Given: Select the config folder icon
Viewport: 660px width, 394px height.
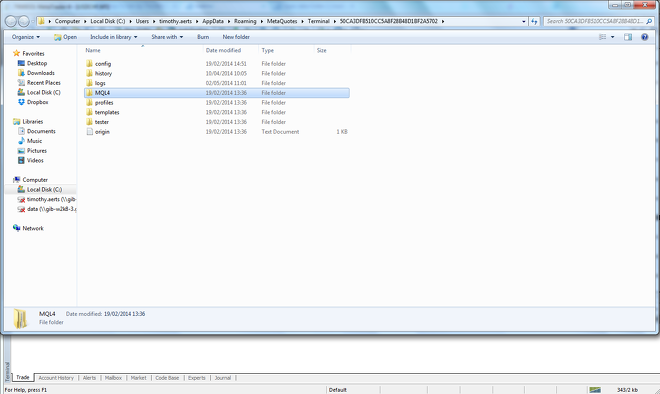Looking at the screenshot, I should tap(89, 64).
